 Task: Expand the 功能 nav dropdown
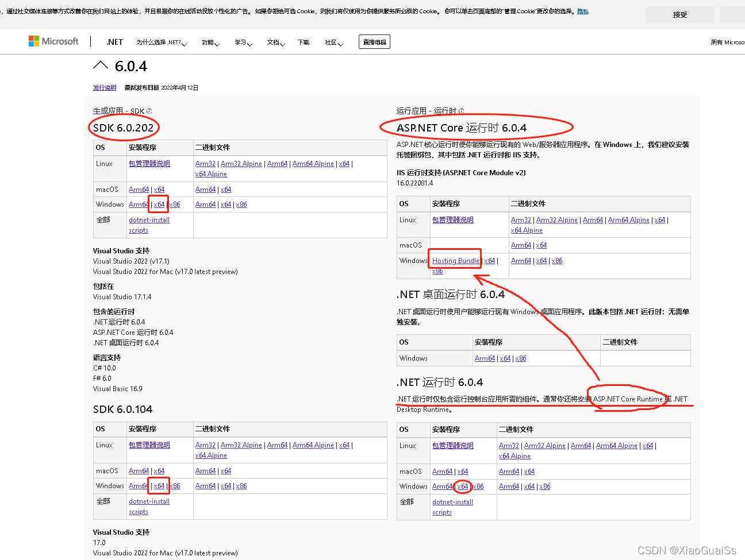pos(210,43)
